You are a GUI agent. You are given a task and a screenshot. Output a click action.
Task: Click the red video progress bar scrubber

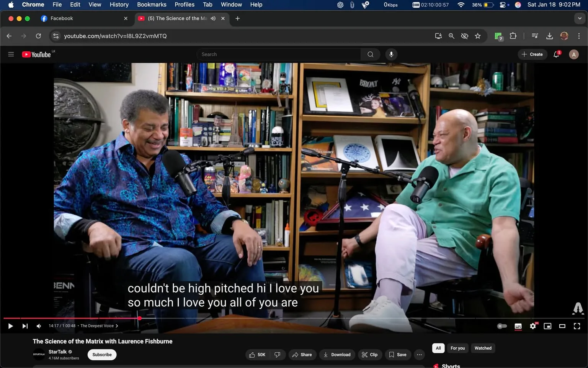[140, 318]
